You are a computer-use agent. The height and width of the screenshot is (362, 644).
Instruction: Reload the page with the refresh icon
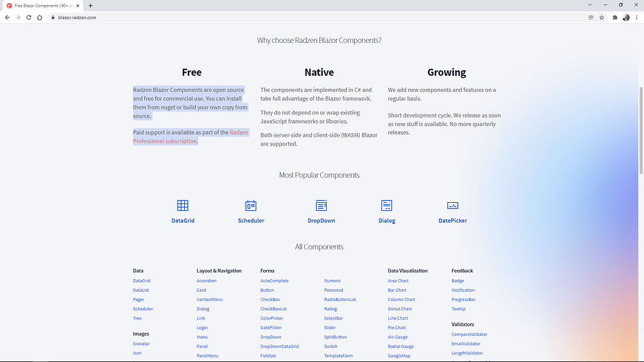[29, 17]
